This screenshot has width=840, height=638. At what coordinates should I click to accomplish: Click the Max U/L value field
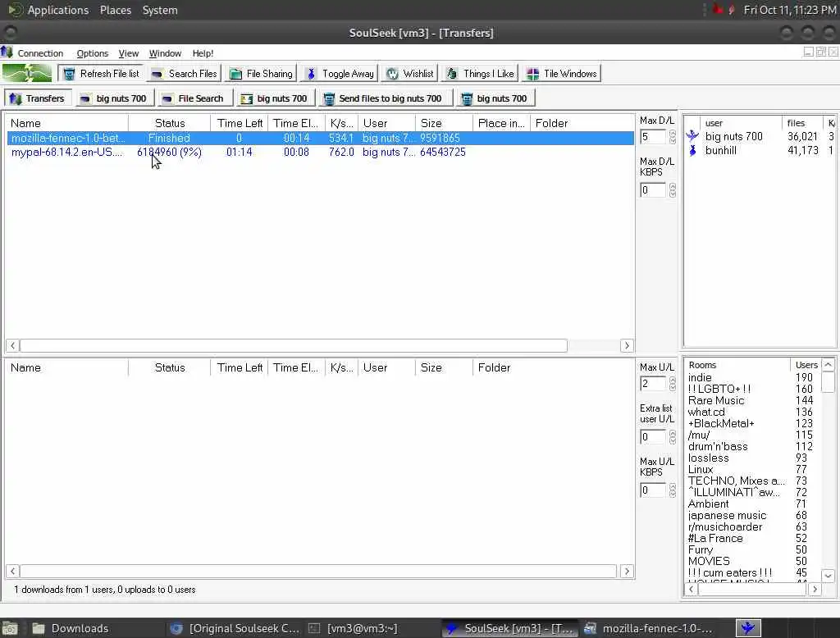point(653,384)
